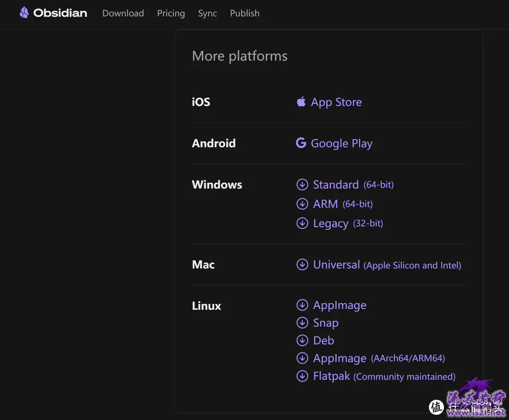Open the Download nav item
The image size is (509, 420).
tap(123, 13)
